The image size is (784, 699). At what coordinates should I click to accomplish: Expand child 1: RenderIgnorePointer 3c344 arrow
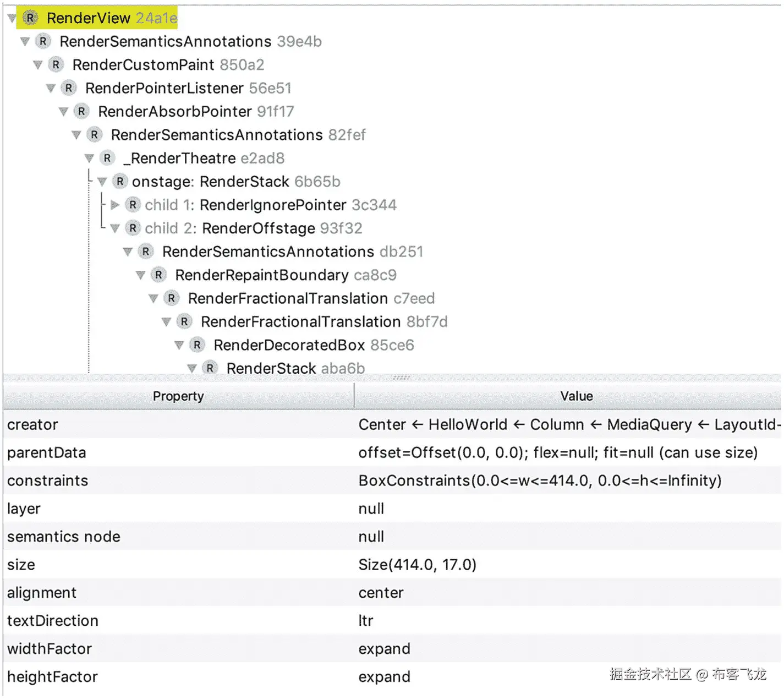115,205
